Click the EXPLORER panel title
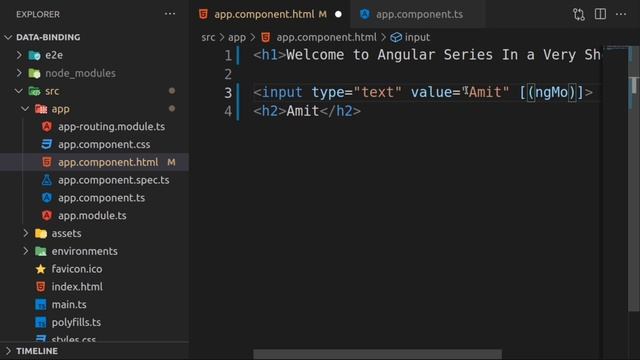The height and width of the screenshot is (360, 640). click(x=38, y=14)
